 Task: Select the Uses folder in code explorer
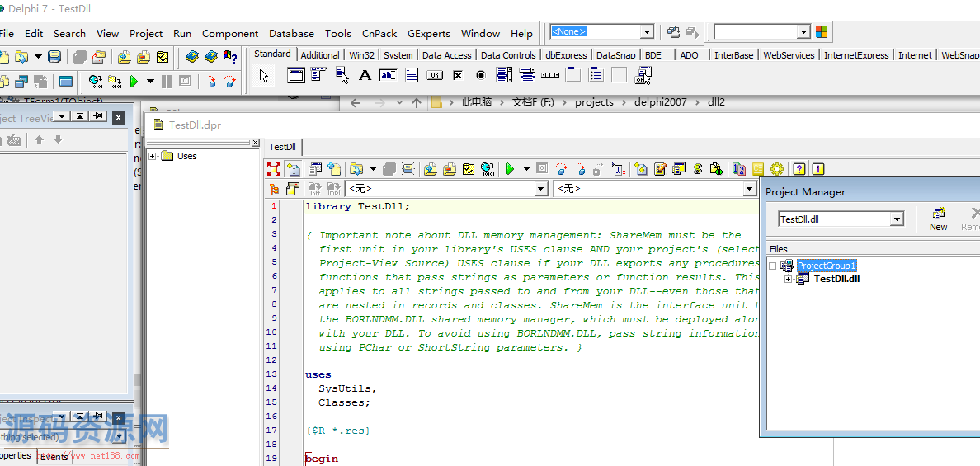pos(187,156)
